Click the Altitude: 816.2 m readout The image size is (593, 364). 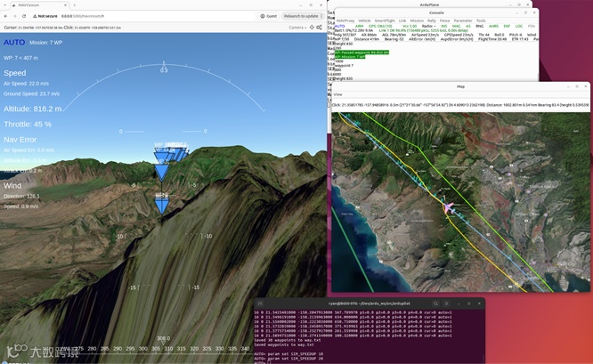pyautogui.click(x=33, y=109)
